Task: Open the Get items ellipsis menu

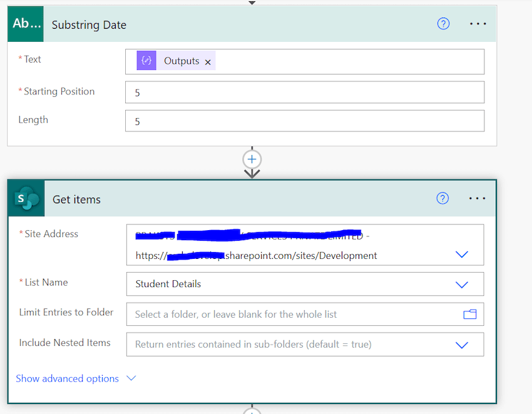Action: pyautogui.click(x=478, y=198)
